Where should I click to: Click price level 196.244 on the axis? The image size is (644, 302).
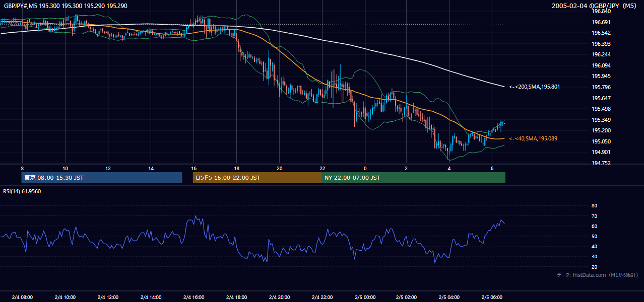tap(601, 54)
